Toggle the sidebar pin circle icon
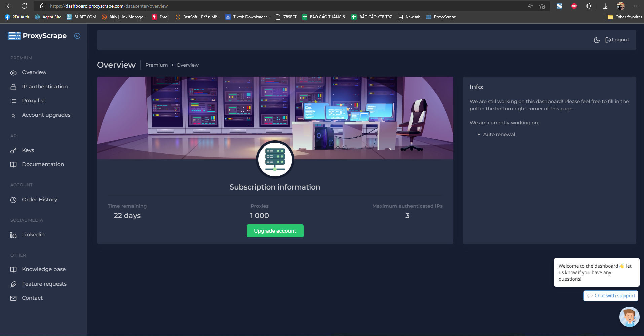644x336 pixels. coord(77,36)
